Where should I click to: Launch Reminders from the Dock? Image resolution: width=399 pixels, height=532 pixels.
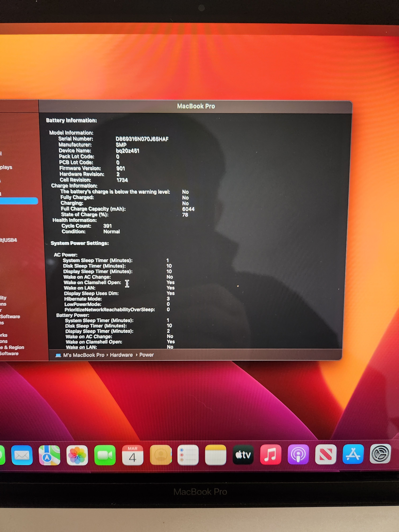pos(188,455)
